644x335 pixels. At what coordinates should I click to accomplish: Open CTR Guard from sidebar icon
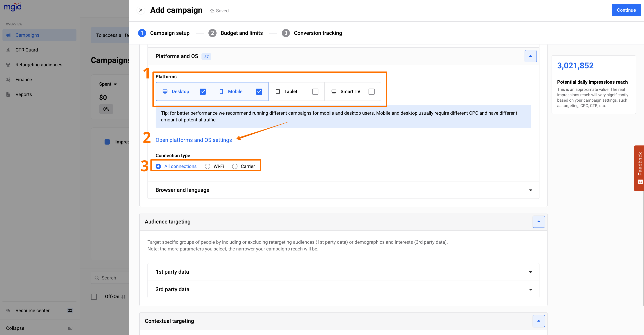[x=8, y=50]
